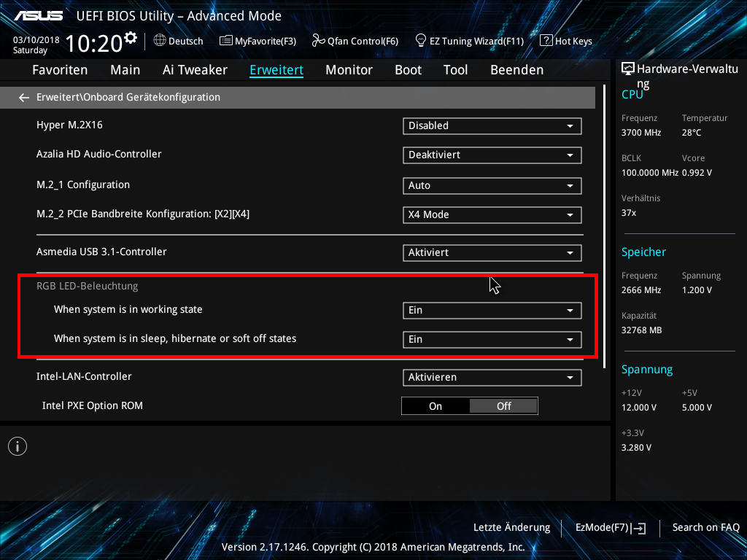This screenshot has width=747, height=560.
Task: Open clock settings gear icon
Action: tap(130, 38)
